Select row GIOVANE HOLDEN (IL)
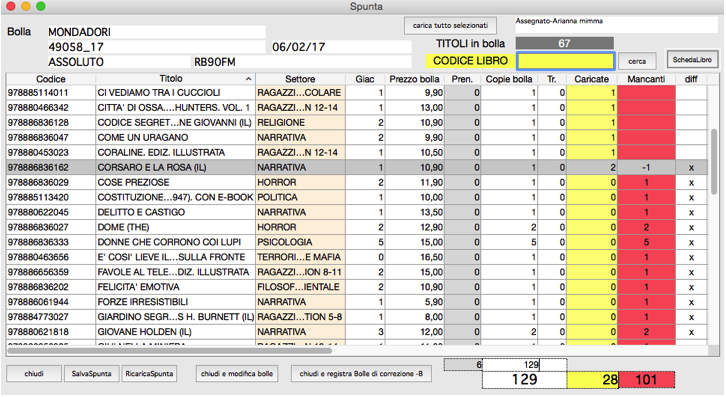 [x=357, y=332]
